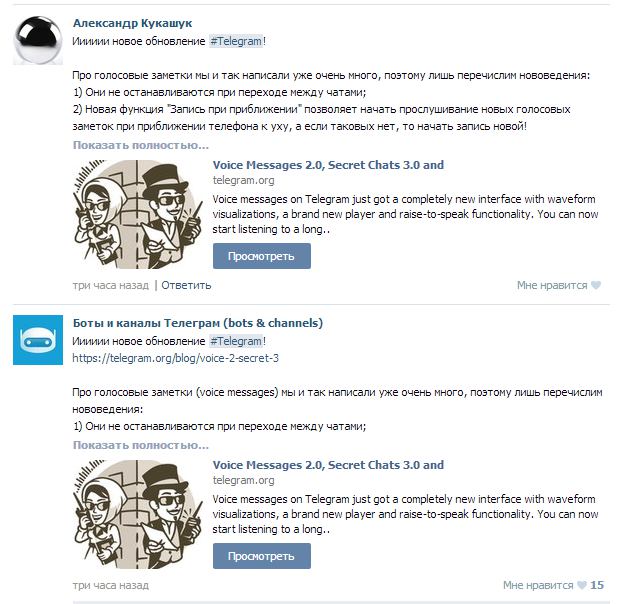The height and width of the screenshot is (604, 624).
Task: Open second Telegram spies illustration thumbnail
Action: coord(138,514)
